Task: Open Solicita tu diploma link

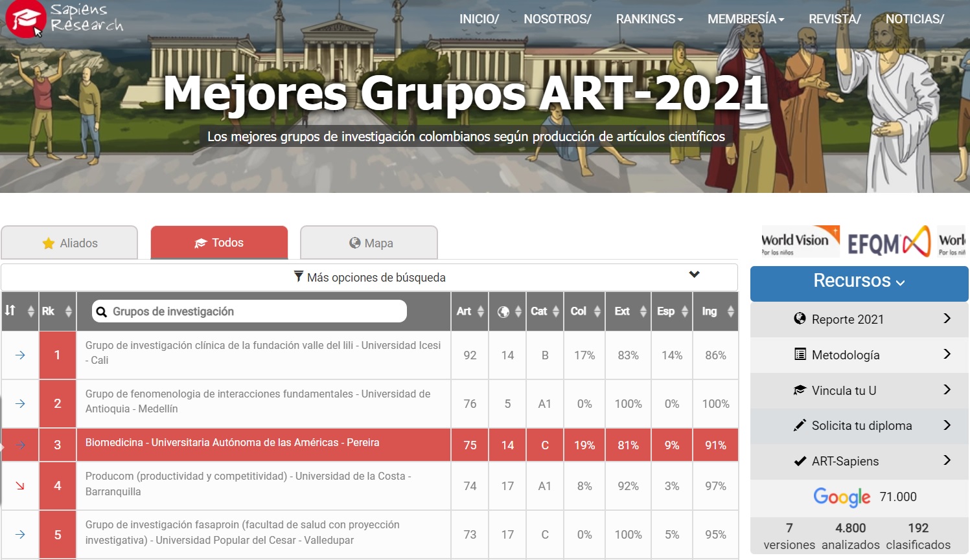Action: [859, 425]
